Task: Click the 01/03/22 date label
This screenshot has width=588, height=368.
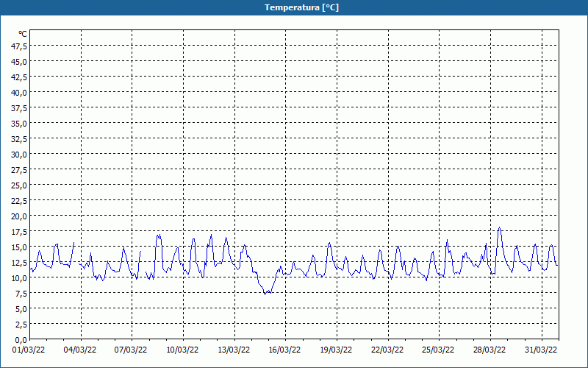Action: pos(29,350)
